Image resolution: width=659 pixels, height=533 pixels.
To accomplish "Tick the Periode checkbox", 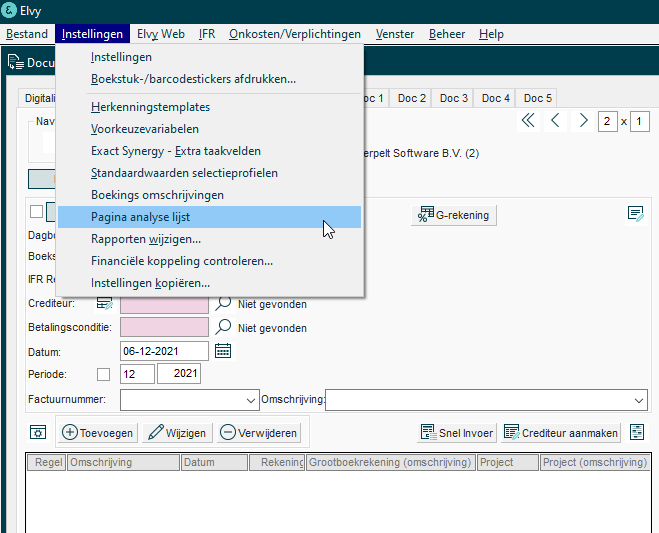I will point(103,375).
